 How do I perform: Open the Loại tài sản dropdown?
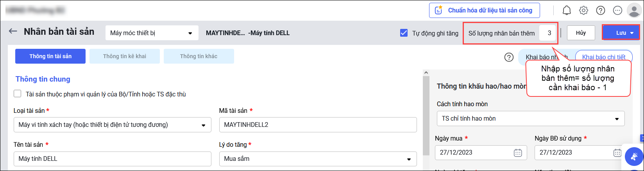coord(112,125)
